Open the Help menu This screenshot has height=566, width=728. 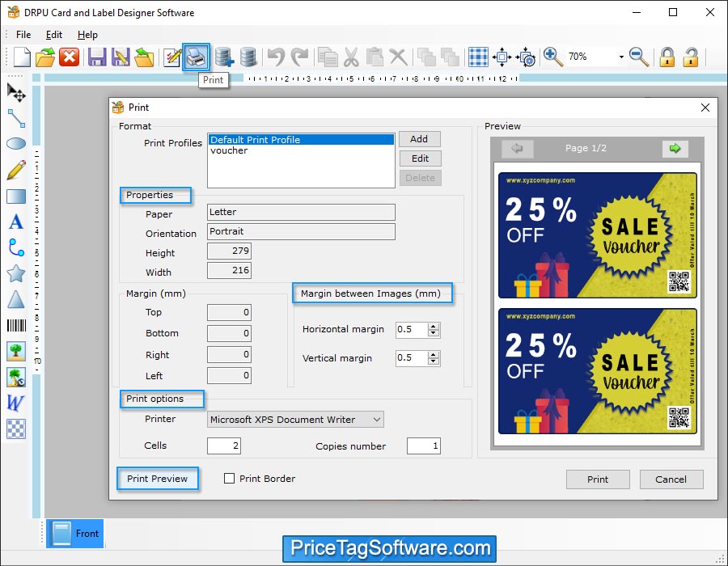87,35
